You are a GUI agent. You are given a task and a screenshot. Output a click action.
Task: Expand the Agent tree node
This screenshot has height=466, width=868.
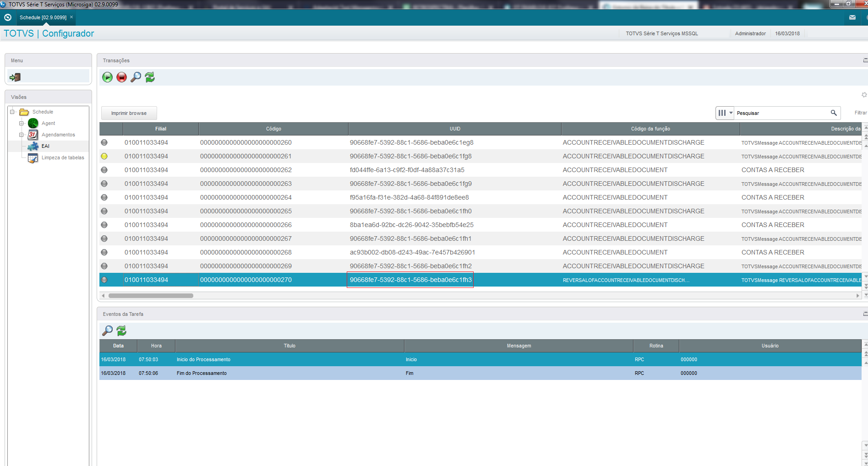(21, 123)
